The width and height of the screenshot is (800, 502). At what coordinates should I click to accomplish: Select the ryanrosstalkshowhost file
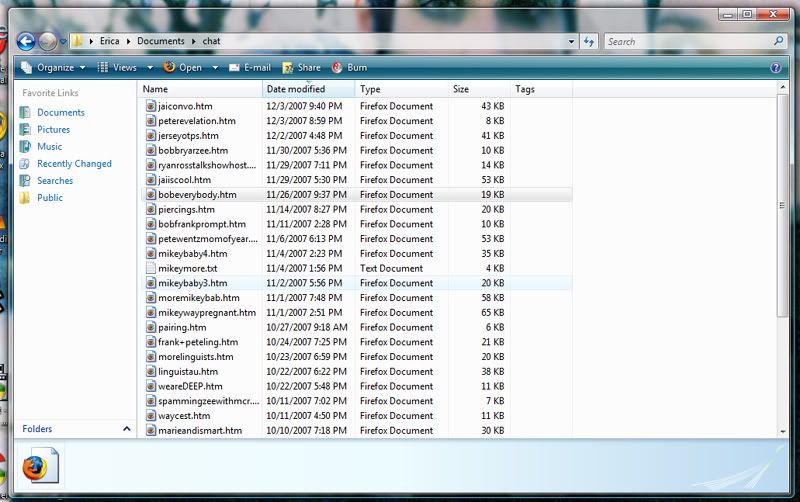tap(207, 165)
